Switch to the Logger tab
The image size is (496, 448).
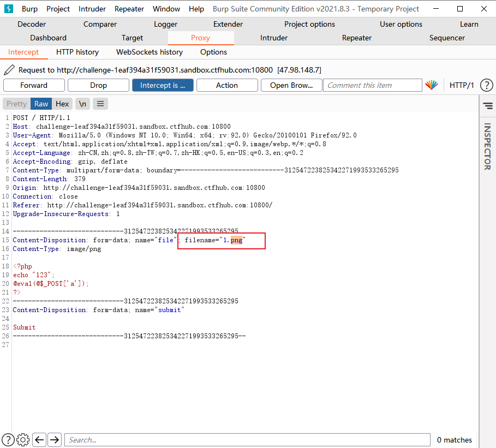165,24
